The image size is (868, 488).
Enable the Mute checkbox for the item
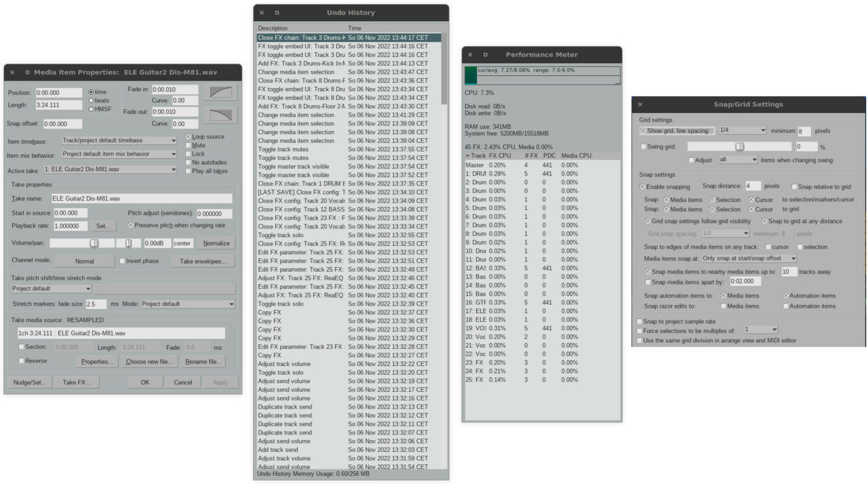[x=188, y=144]
